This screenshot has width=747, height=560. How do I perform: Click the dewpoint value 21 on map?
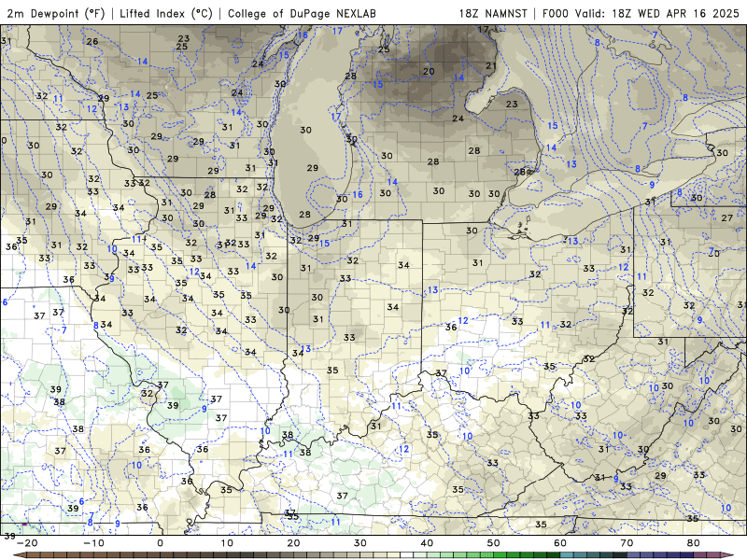(x=491, y=65)
